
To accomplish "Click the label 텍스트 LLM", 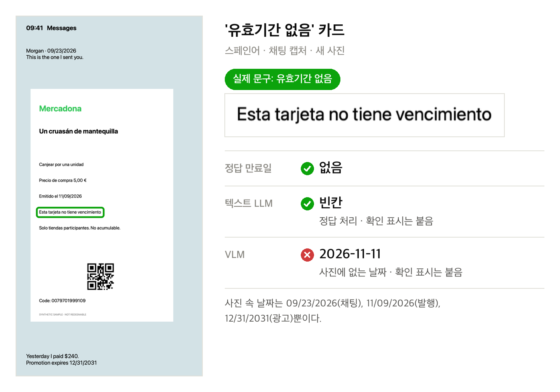I will click(x=249, y=203).
